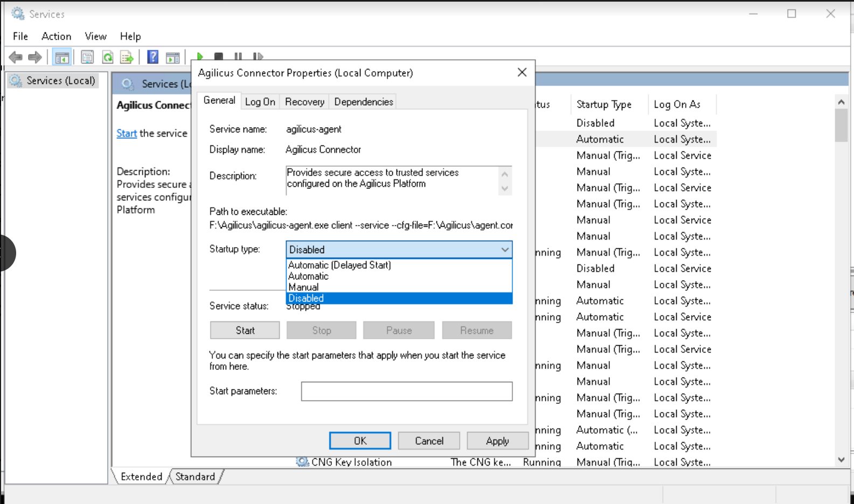Open Help via blue question icon
Viewport: 854px width, 504px height.
[153, 57]
